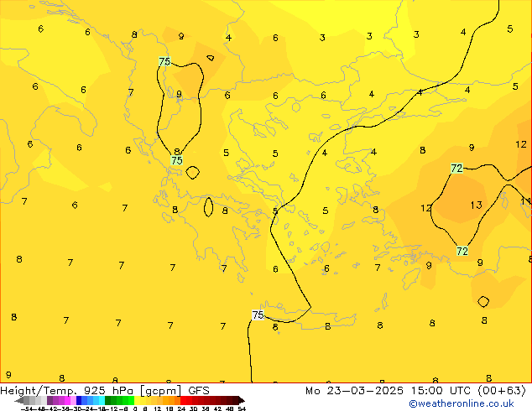Click the map title "Height/Temp. 925 hPa [gcpm] GFS"

click(x=105, y=391)
